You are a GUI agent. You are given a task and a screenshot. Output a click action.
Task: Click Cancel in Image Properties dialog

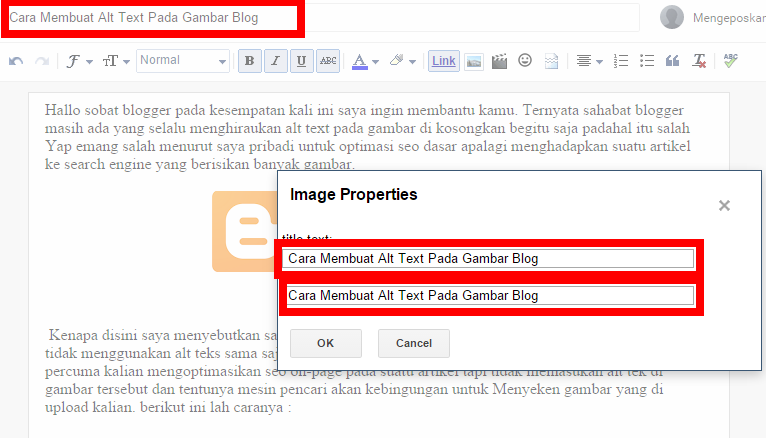tap(413, 343)
